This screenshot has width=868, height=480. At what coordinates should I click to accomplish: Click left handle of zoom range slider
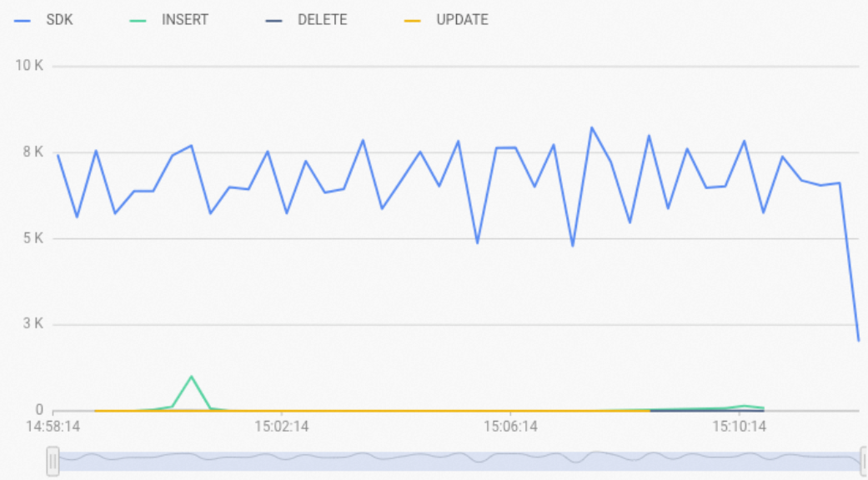tap(53, 461)
